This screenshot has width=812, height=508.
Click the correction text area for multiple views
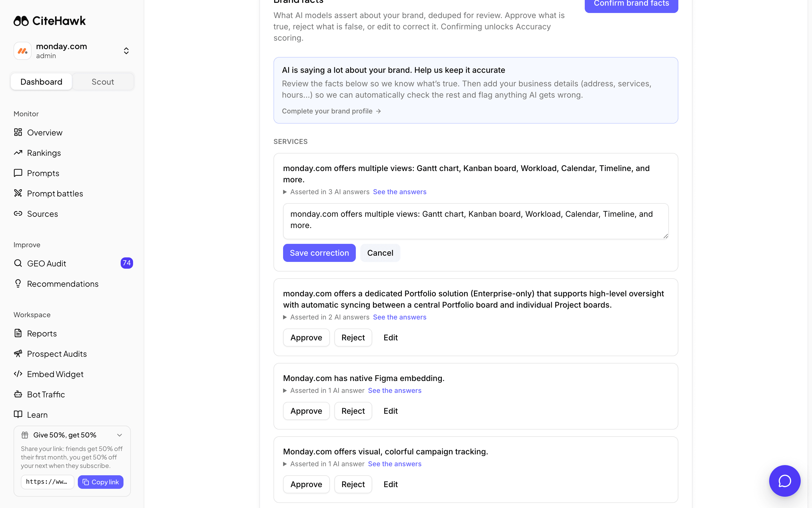coord(475,221)
